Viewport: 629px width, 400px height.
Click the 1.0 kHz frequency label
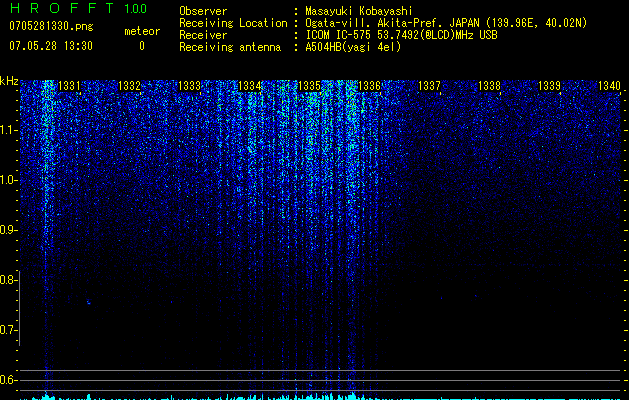tap(7, 180)
